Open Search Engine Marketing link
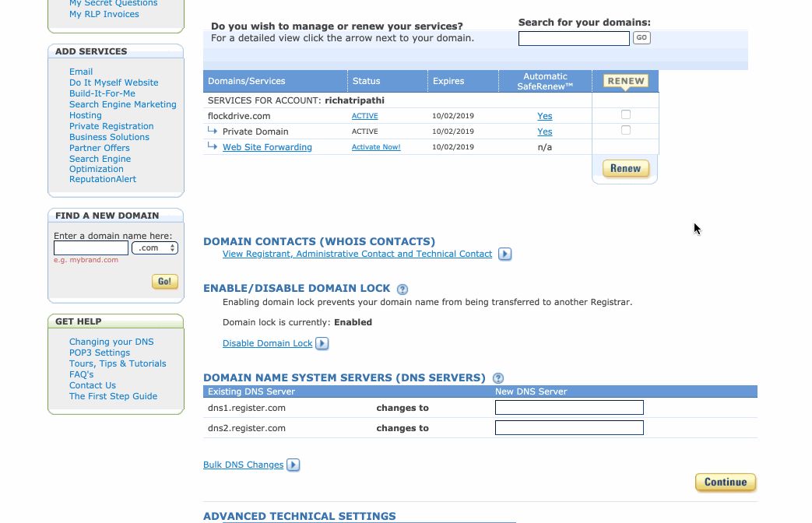This screenshot has height=523, width=812. tap(123, 104)
